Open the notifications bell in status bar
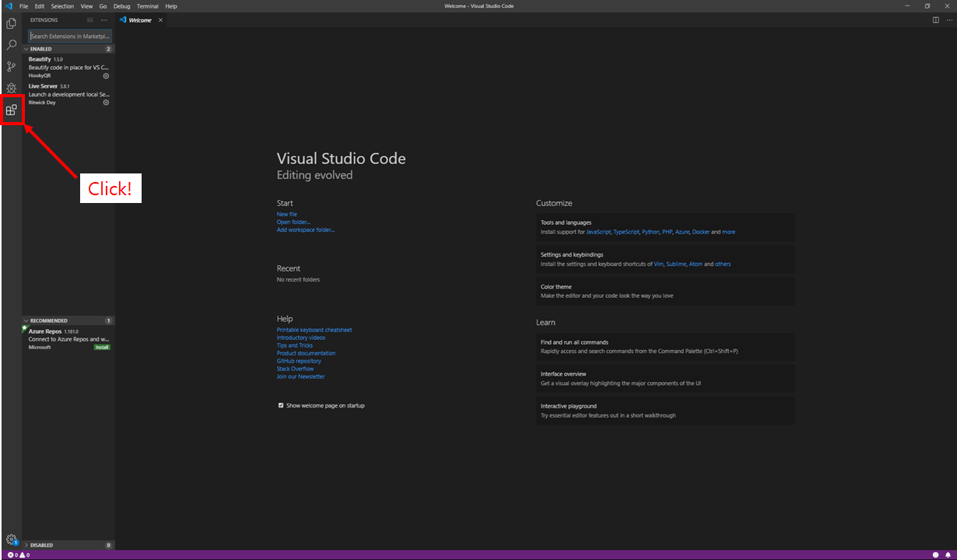The height and width of the screenshot is (560, 957). (948, 555)
